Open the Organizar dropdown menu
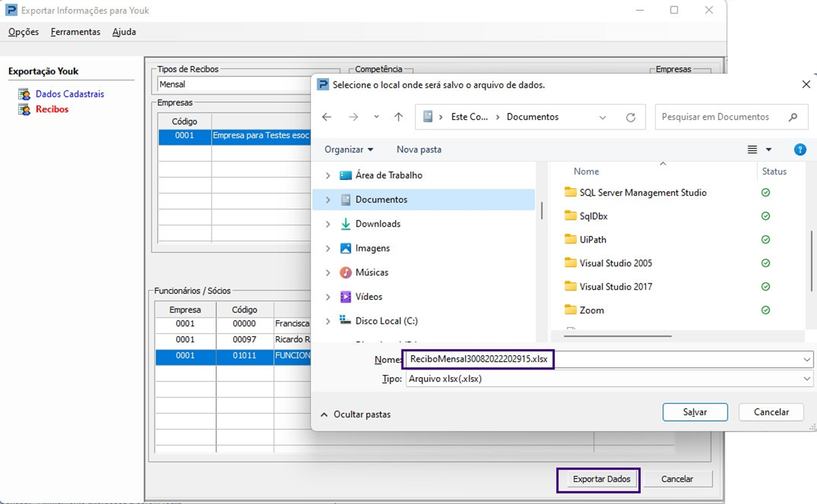Image resolution: width=817 pixels, height=504 pixels. tap(348, 150)
